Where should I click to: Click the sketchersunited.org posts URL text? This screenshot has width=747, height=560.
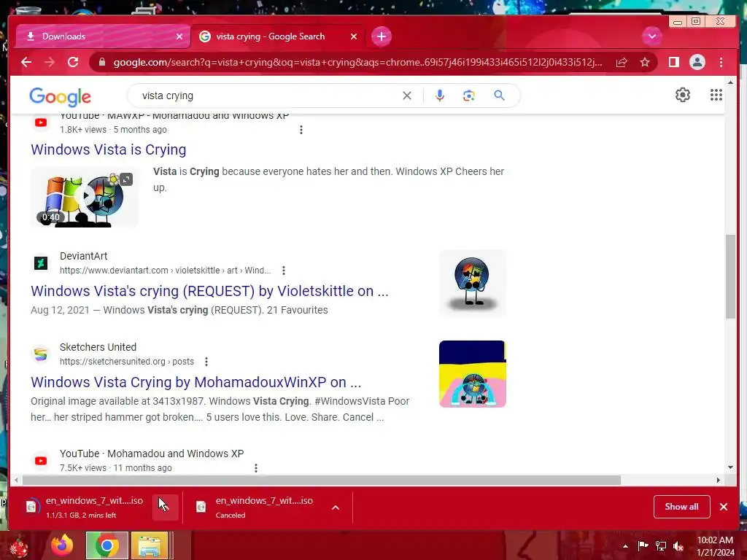pyautogui.click(x=127, y=362)
